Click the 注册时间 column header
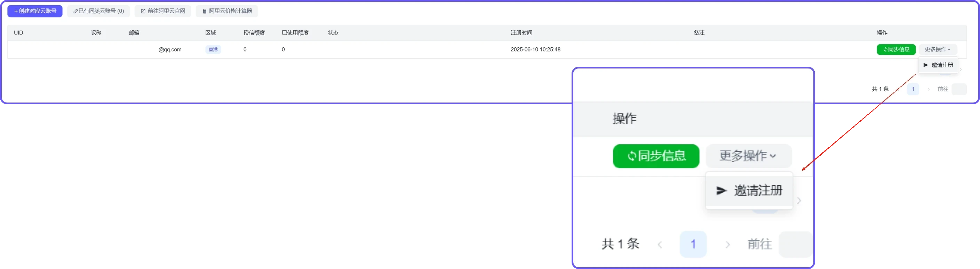Viewport: 980px width, 269px height. (x=521, y=33)
